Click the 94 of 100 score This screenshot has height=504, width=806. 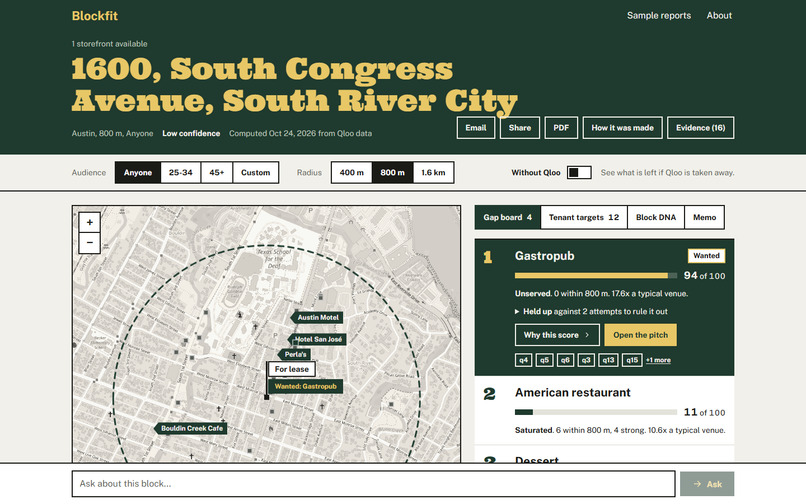[704, 276]
